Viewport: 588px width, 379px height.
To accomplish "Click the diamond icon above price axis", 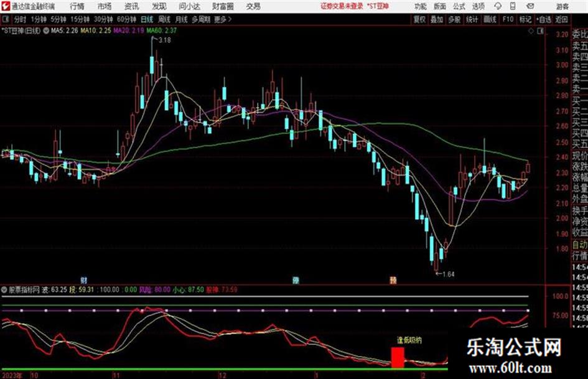I will (531, 31).
